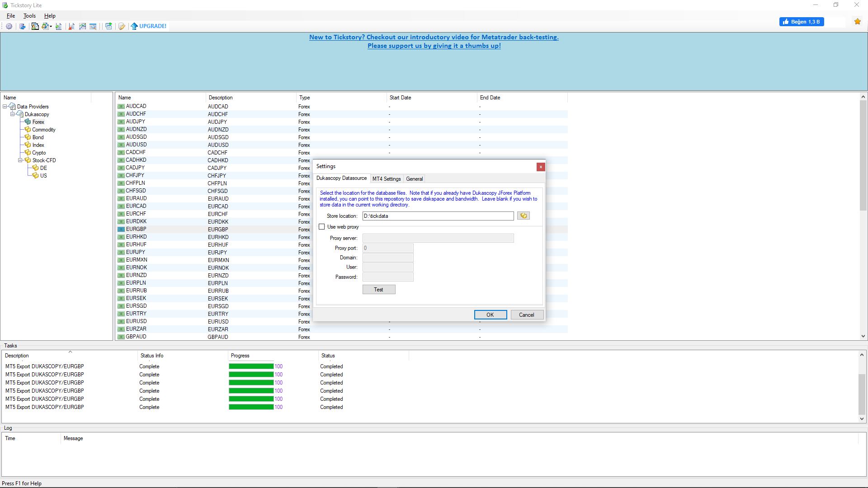The height and width of the screenshot is (488, 868).
Task: Click the chart view toolbar icon
Action: [x=82, y=26]
